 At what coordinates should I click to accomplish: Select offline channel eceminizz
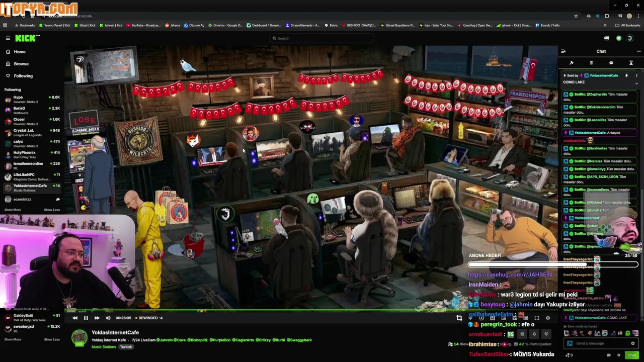click(31, 199)
